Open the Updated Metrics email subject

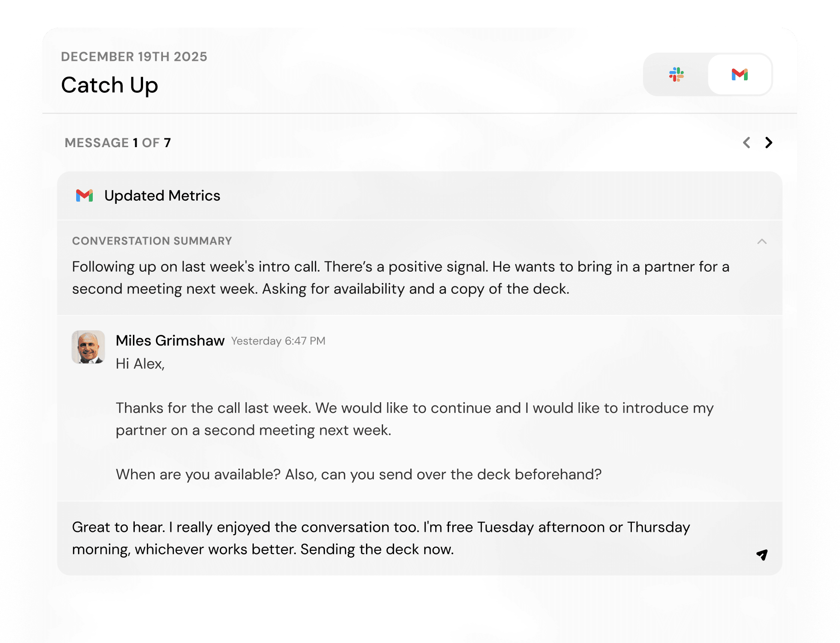(162, 196)
